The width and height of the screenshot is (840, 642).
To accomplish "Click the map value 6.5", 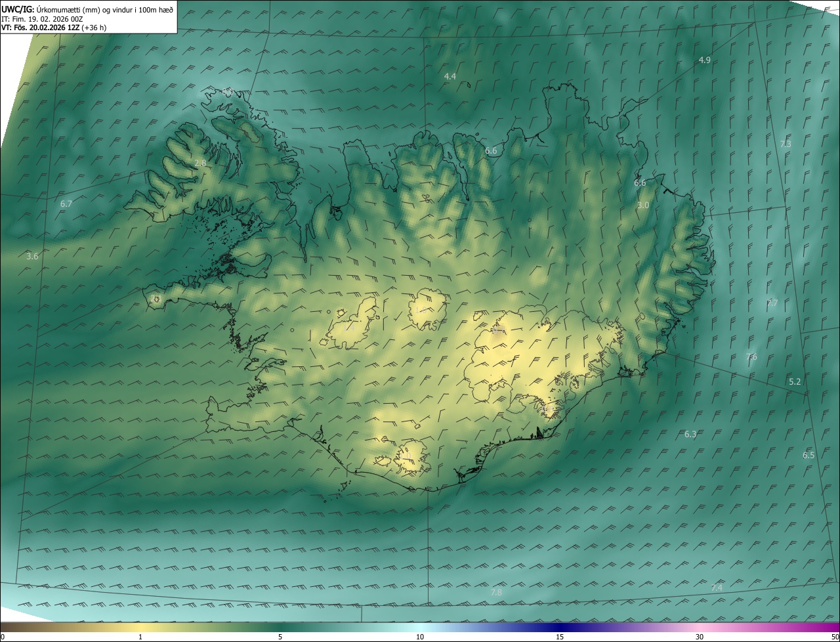I will 808,455.
